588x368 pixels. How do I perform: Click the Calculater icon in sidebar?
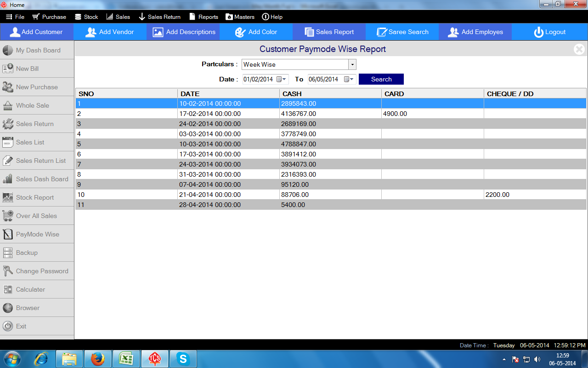coord(8,289)
